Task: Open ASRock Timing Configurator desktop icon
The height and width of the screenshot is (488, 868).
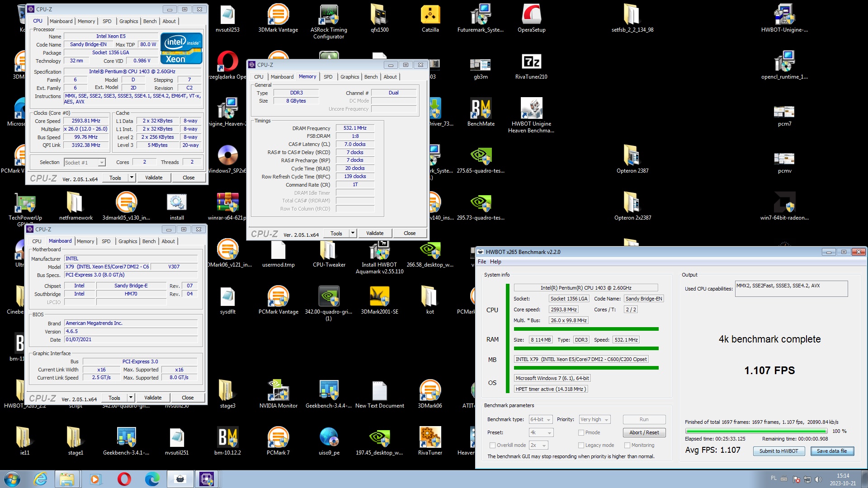Action: click(329, 21)
